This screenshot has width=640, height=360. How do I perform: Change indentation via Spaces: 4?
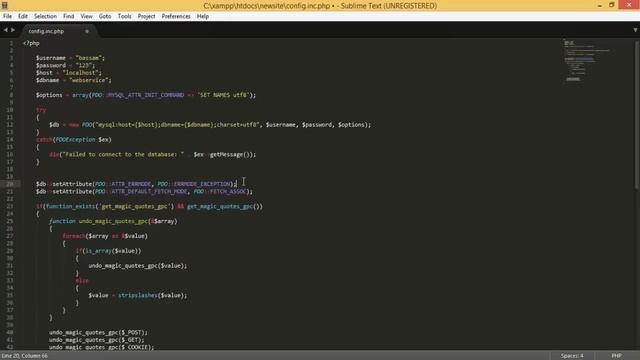[572, 356]
